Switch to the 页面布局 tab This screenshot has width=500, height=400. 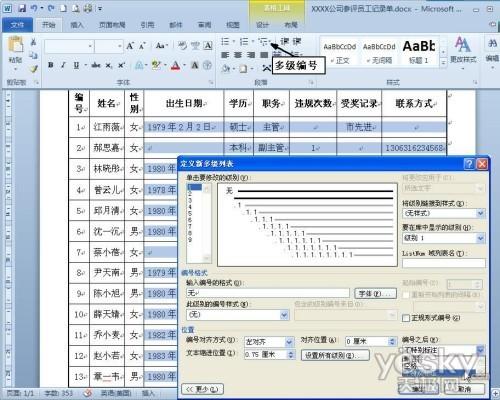[112, 25]
